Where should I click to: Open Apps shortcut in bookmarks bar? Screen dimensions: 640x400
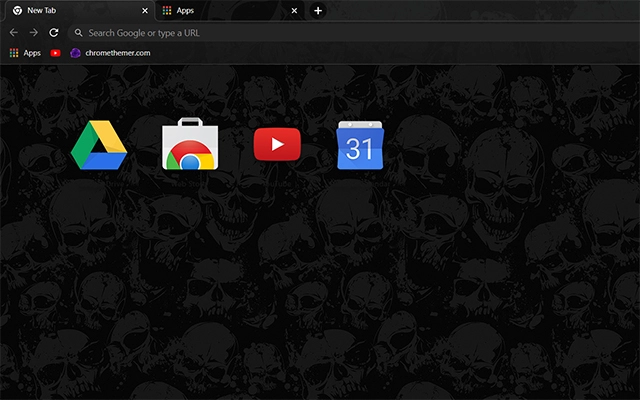pos(25,53)
